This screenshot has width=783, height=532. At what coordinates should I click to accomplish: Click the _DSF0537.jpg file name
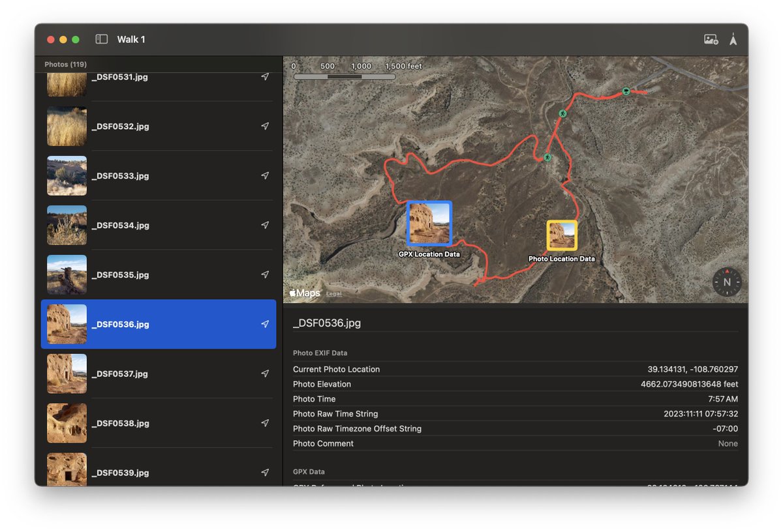120,374
